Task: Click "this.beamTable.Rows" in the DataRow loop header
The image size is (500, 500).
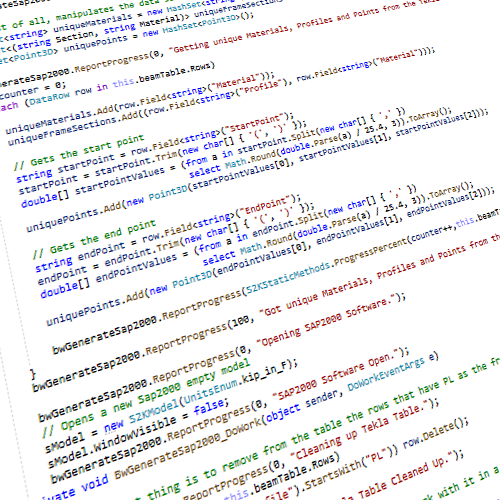Action: click(163, 75)
